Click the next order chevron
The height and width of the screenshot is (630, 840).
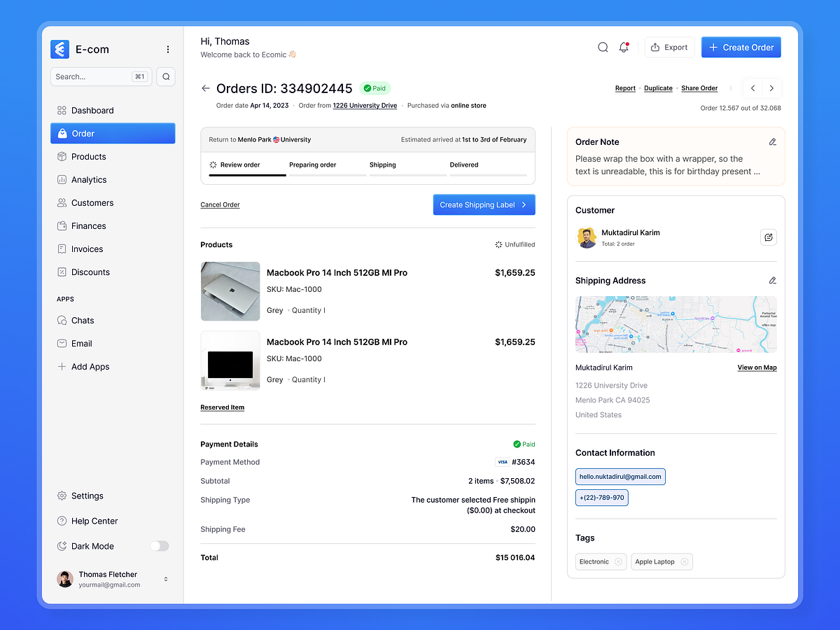771,88
